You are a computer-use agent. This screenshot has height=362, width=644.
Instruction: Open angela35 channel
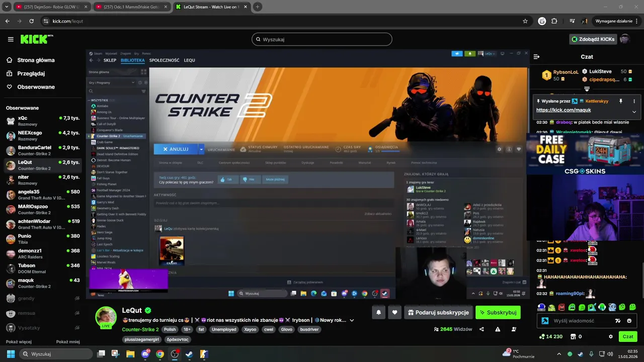(x=43, y=195)
